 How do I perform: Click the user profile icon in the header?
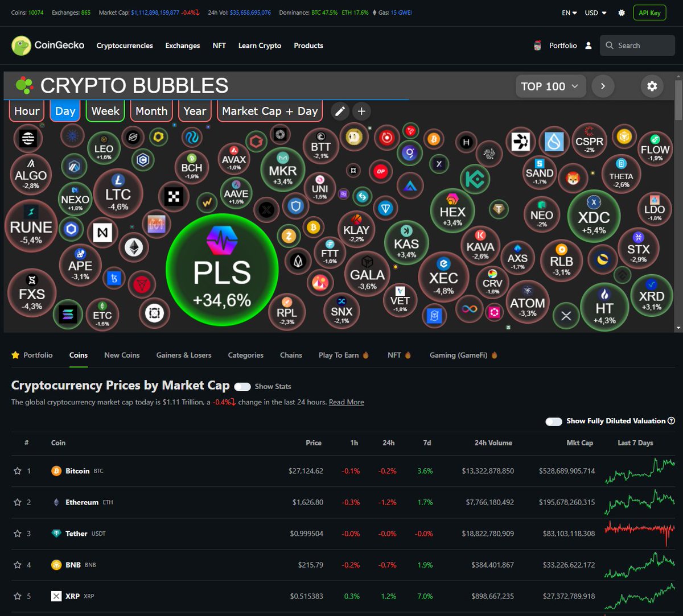pos(589,45)
